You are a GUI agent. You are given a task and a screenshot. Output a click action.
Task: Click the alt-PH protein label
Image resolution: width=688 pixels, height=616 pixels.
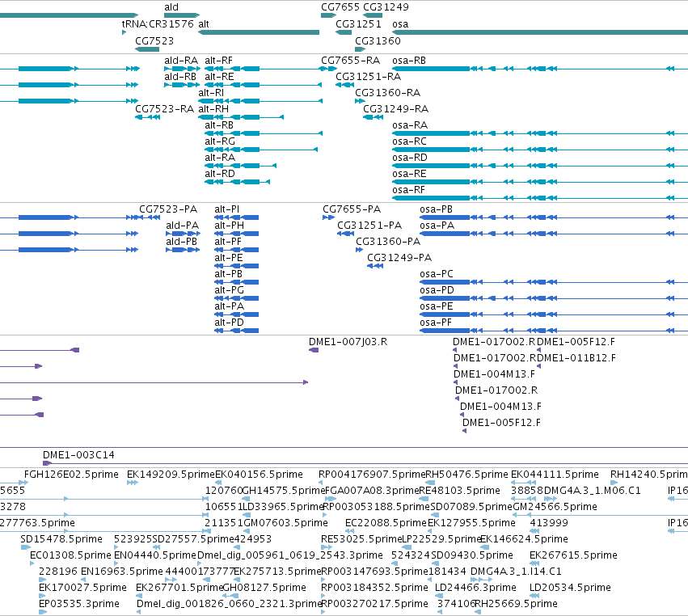coord(229,226)
